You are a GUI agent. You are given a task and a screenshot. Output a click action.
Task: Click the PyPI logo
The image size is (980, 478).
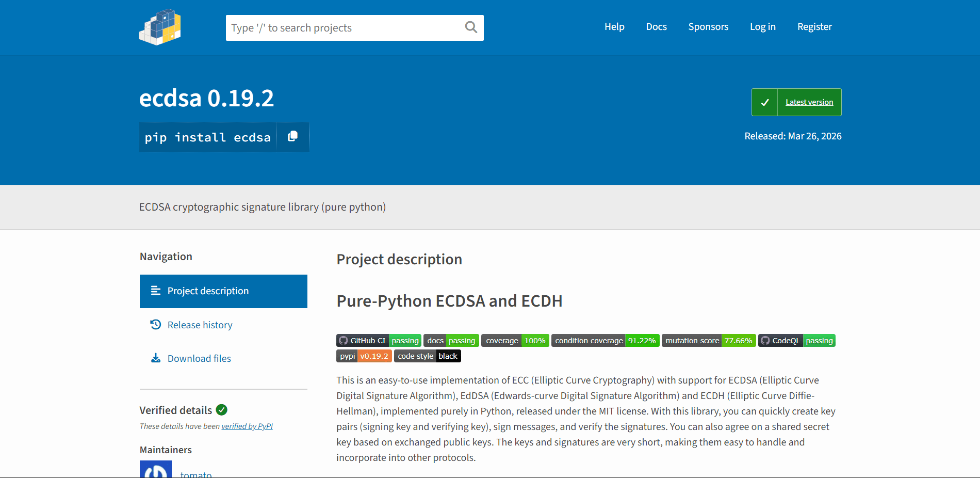(159, 27)
